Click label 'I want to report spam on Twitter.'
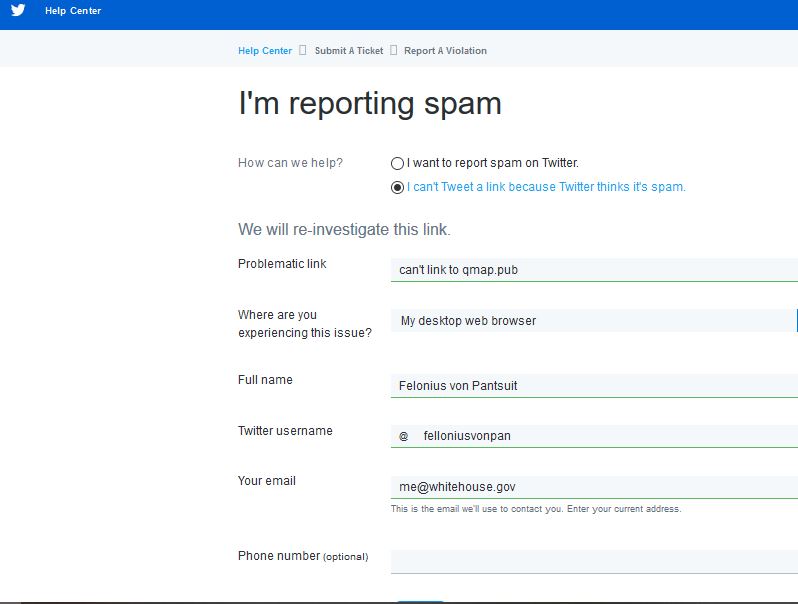798x604 pixels. pyautogui.click(x=493, y=163)
